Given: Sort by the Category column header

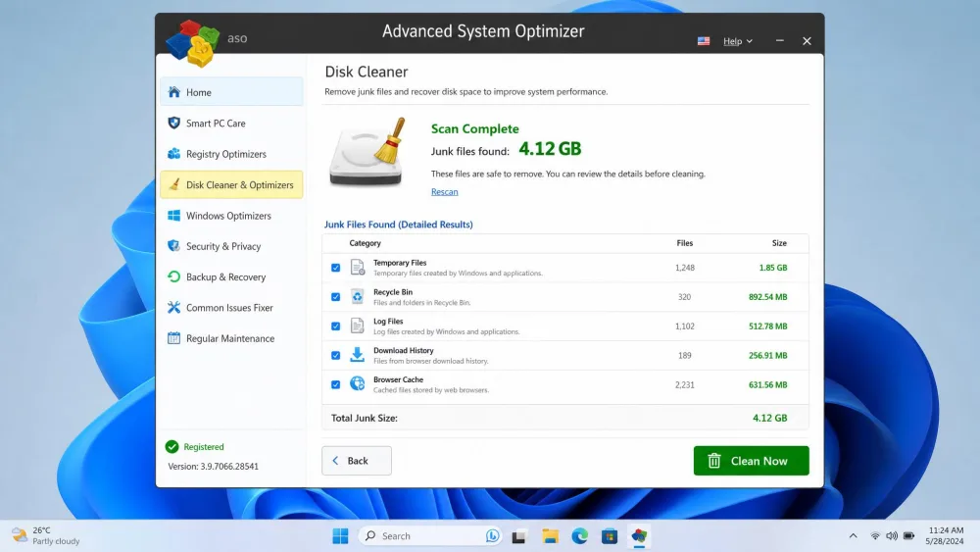Looking at the screenshot, I should 365,243.
